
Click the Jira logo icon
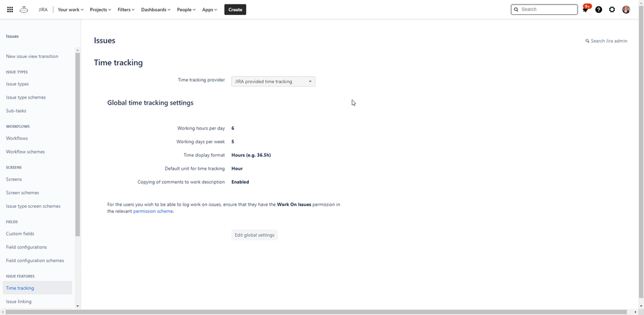(24, 10)
